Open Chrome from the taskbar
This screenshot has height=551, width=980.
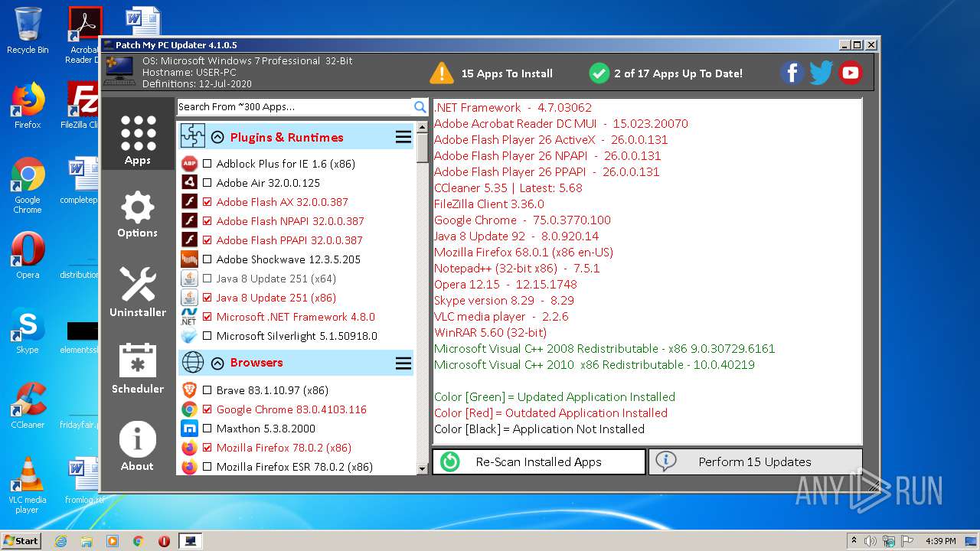point(139,541)
